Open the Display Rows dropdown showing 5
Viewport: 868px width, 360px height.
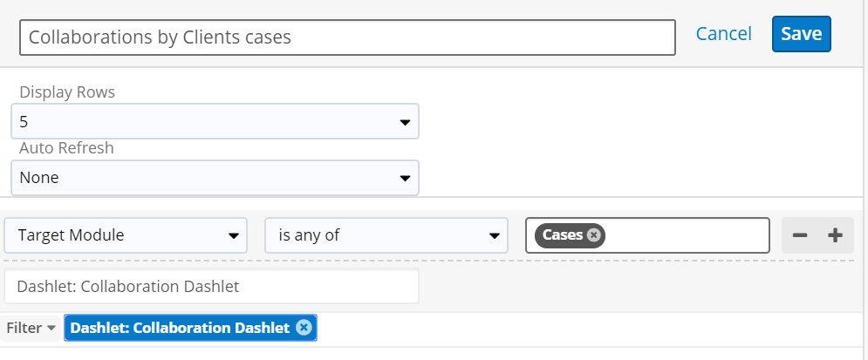click(x=215, y=121)
